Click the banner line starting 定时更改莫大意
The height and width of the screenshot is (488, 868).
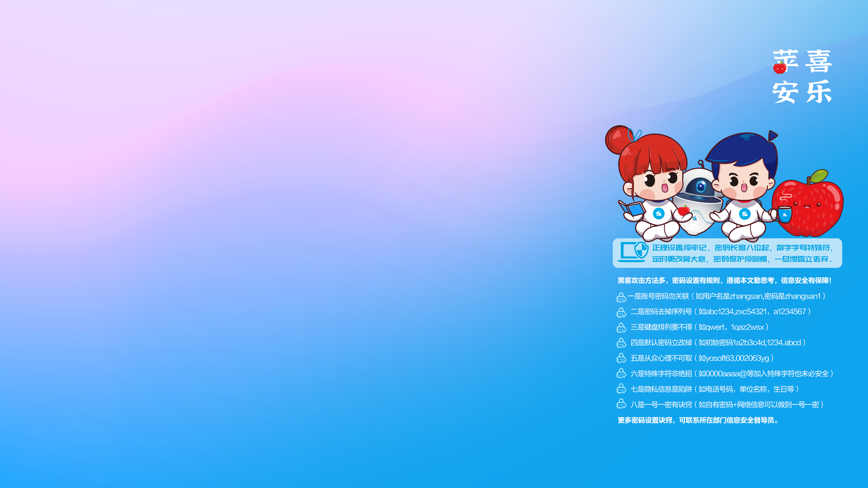[743, 259]
